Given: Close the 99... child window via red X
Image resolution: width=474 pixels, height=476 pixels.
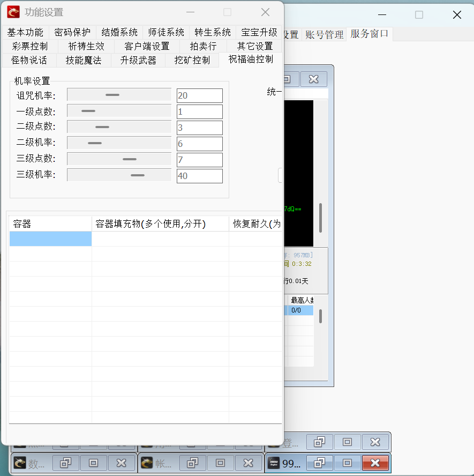Looking at the screenshot, I should pyautogui.click(x=375, y=463).
